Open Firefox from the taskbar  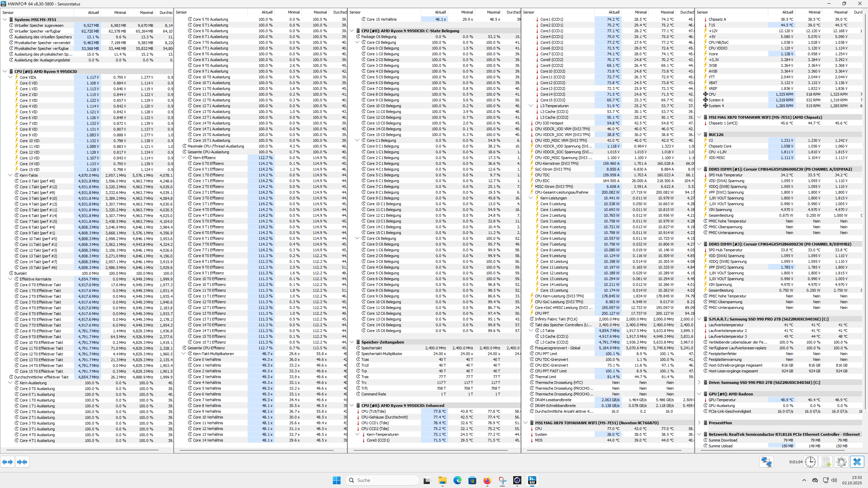tap(487, 481)
